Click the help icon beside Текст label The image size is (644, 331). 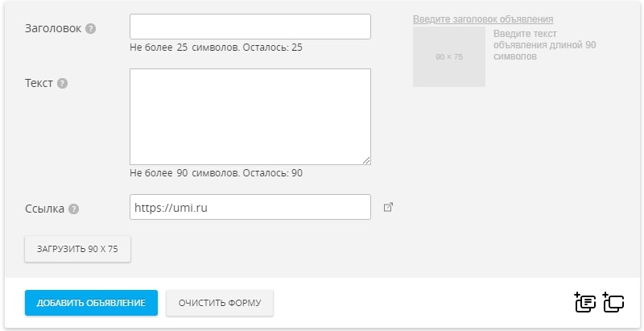pyautogui.click(x=63, y=84)
